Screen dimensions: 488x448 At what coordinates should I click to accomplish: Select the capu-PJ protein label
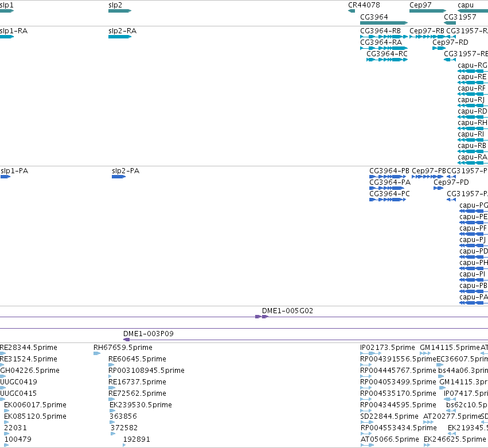[x=473, y=240]
